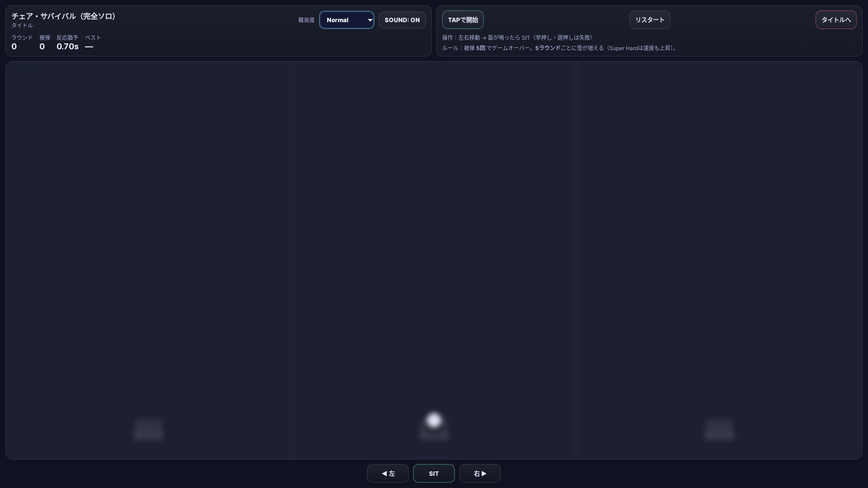Screen dimensions: 868x488
Task: Click the blurred chair in right lane
Action: pos(719,429)
